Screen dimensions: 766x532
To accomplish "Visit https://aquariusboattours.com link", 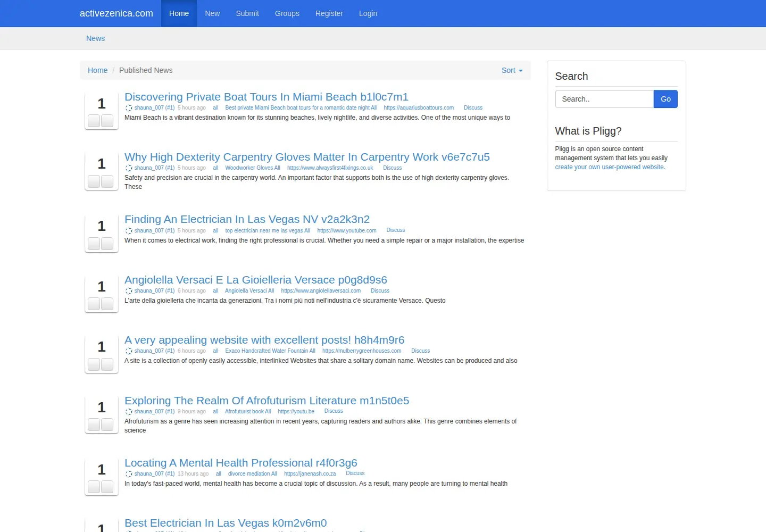I will tap(419, 107).
